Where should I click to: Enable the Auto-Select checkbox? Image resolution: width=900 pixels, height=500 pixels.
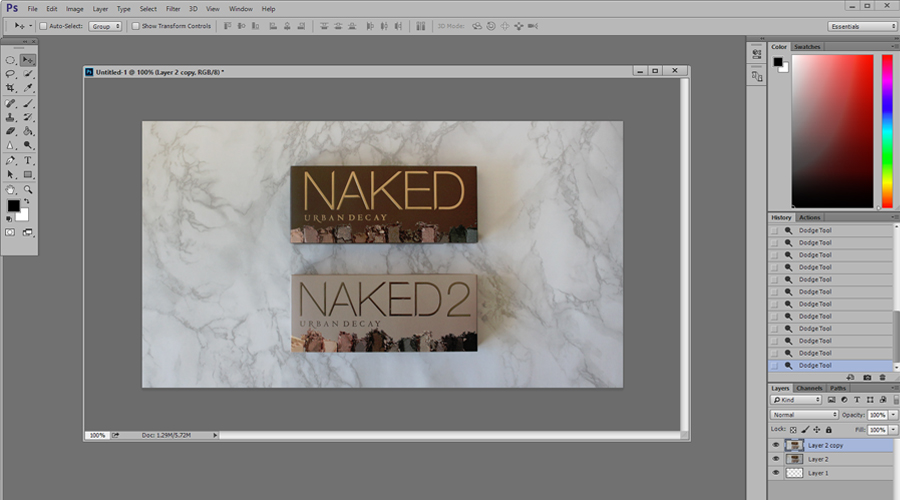(x=42, y=26)
